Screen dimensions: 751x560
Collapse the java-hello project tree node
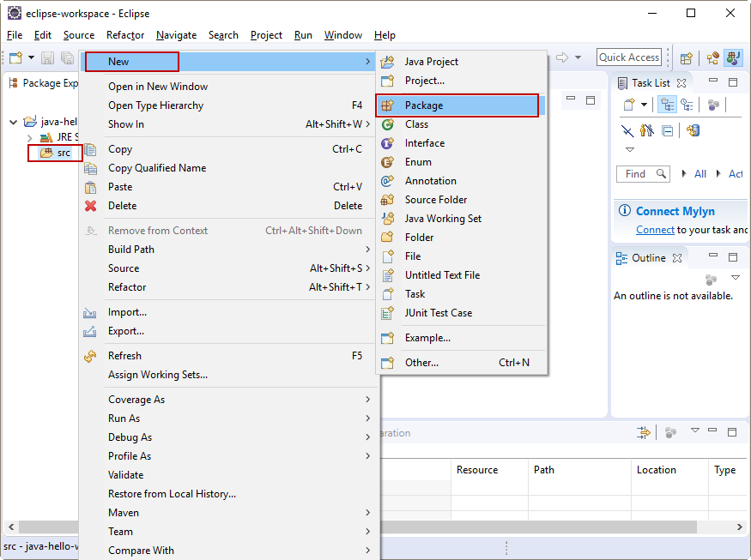(x=14, y=122)
